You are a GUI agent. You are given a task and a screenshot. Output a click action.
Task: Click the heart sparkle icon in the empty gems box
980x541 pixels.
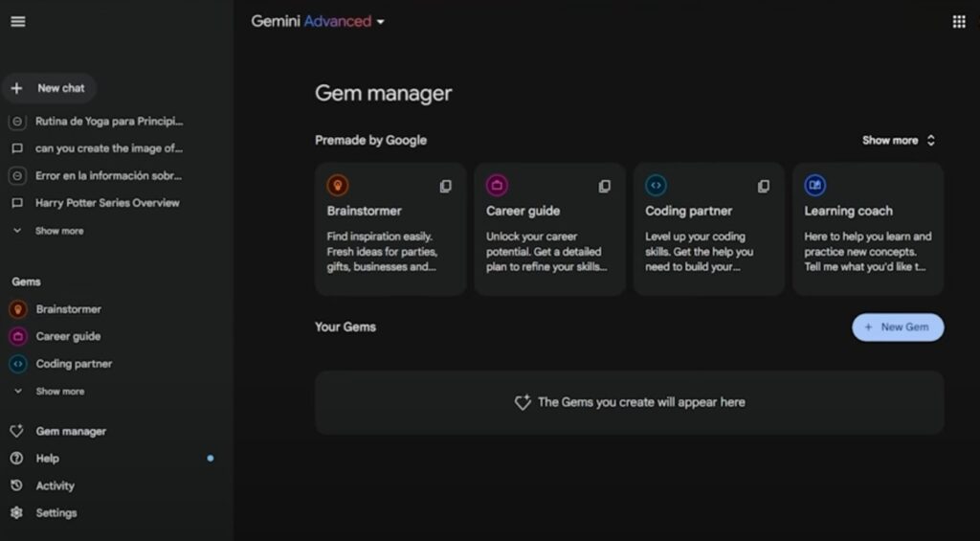pos(523,402)
